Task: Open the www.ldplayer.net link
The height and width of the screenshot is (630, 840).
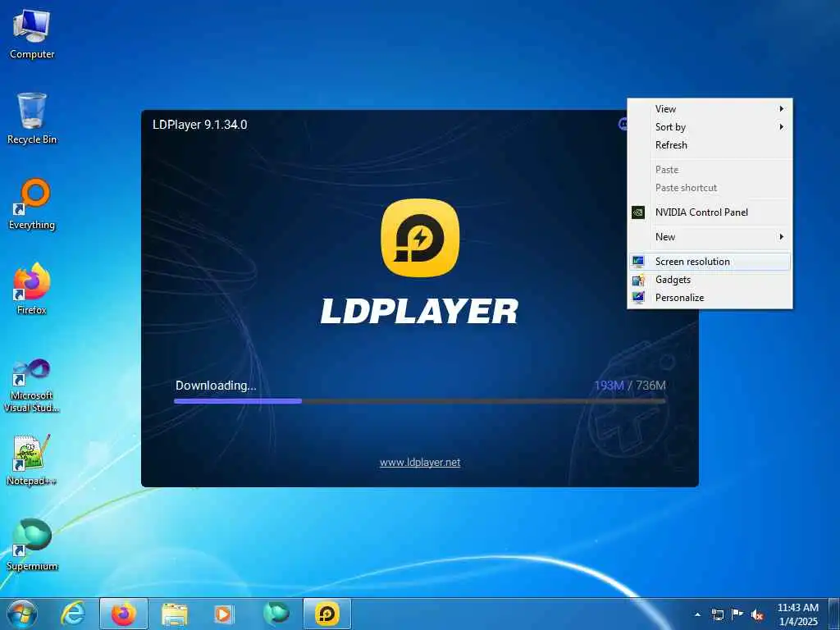Action: pyautogui.click(x=420, y=463)
